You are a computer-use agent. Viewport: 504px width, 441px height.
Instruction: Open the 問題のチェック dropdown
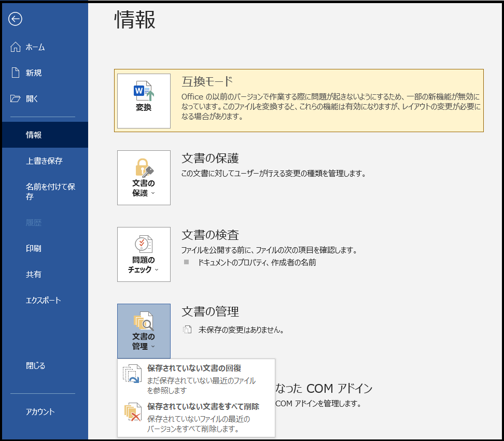click(144, 254)
